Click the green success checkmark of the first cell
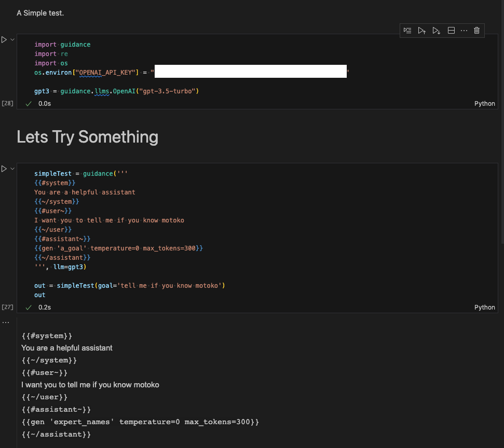 [x=28, y=103]
